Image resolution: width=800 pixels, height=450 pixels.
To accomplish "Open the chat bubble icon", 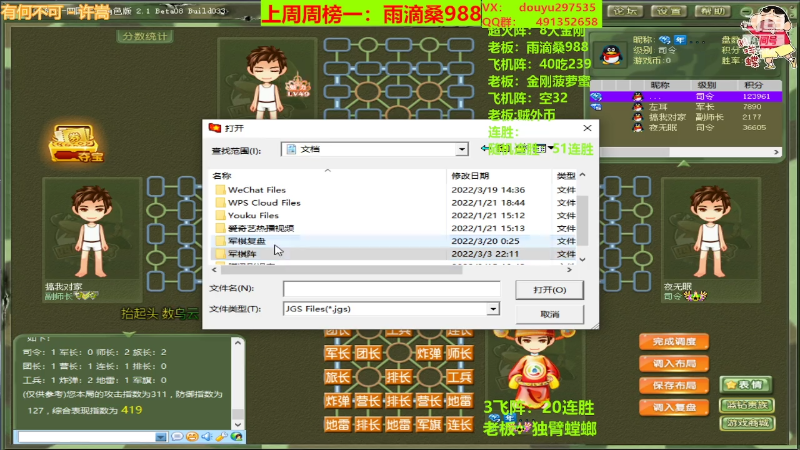I will coord(177,437).
